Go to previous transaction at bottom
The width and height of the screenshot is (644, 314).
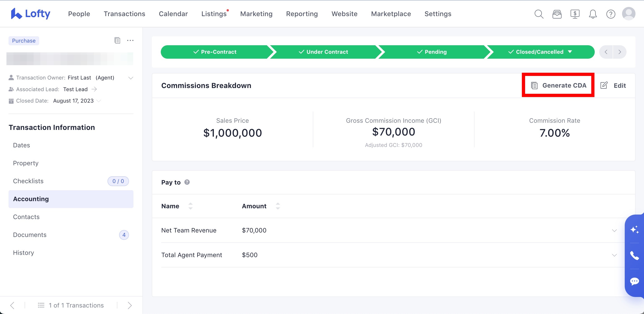point(12,305)
